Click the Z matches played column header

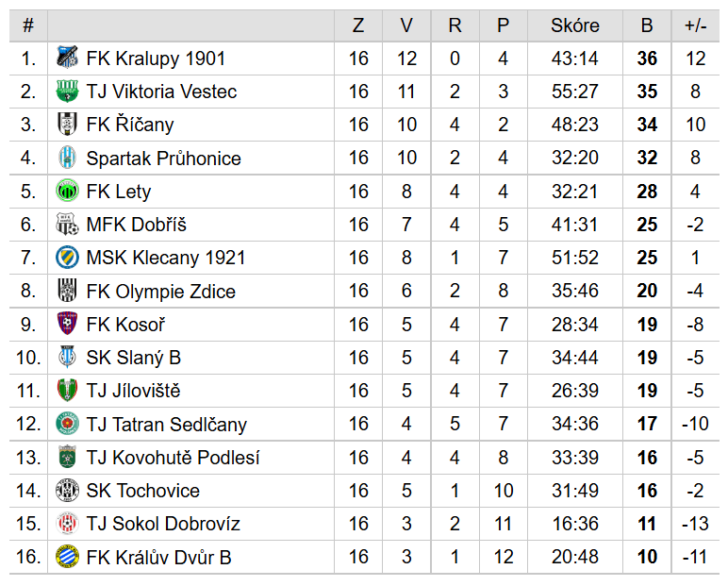pyautogui.click(x=358, y=25)
